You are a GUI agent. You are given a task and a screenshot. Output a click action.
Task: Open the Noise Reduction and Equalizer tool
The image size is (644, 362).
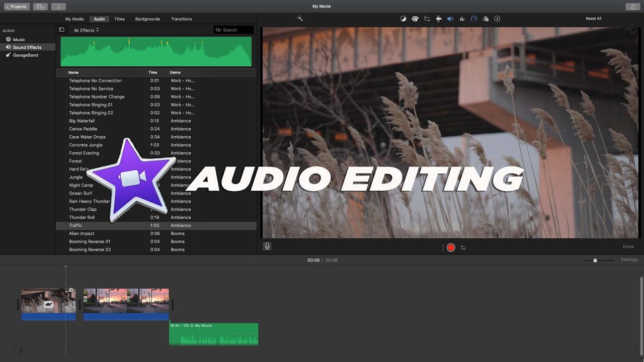pos(462,19)
